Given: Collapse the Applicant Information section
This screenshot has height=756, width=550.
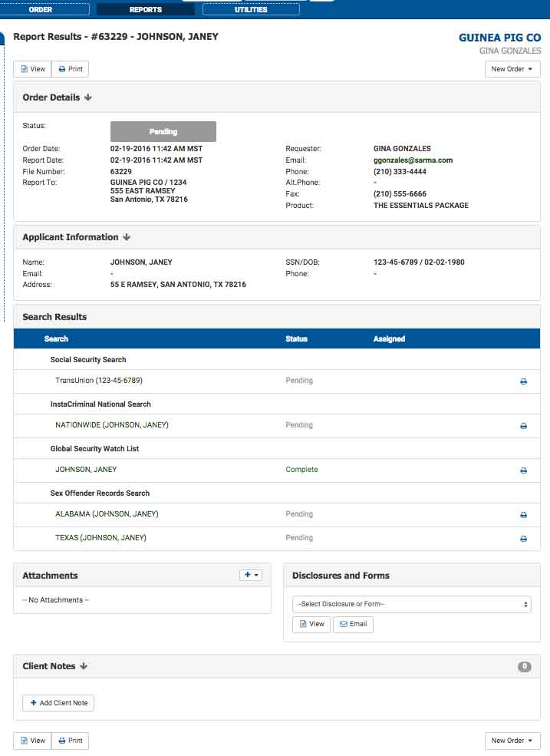Looking at the screenshot, I should coord(127,237).
